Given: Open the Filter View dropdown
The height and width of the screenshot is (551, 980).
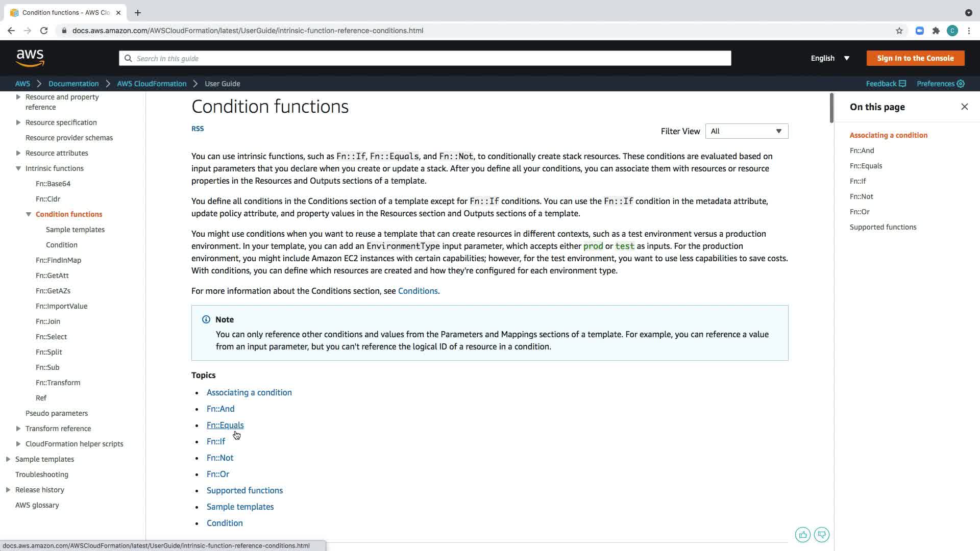Looking at the screenshot, I should click(x=746, y=131).
